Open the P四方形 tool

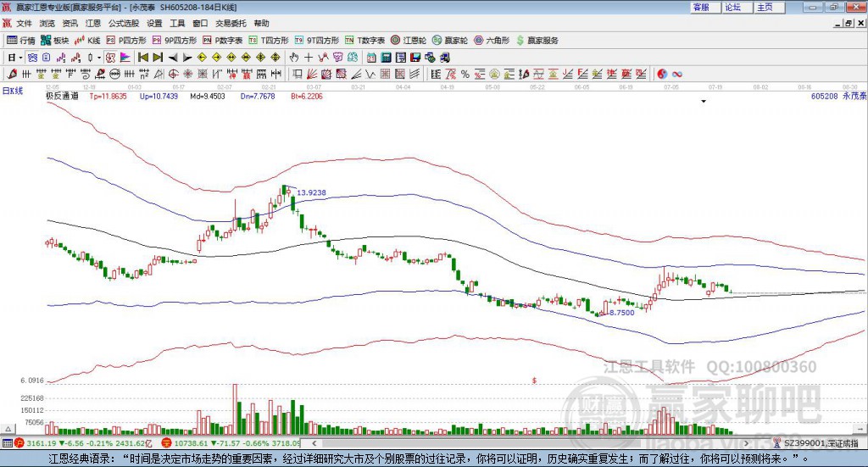coord(126,41)
